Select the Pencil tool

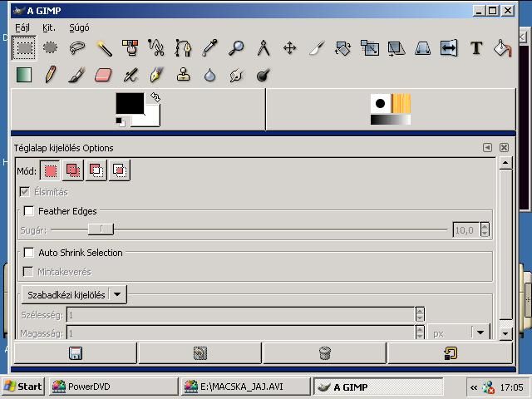[x=50, y=75]
